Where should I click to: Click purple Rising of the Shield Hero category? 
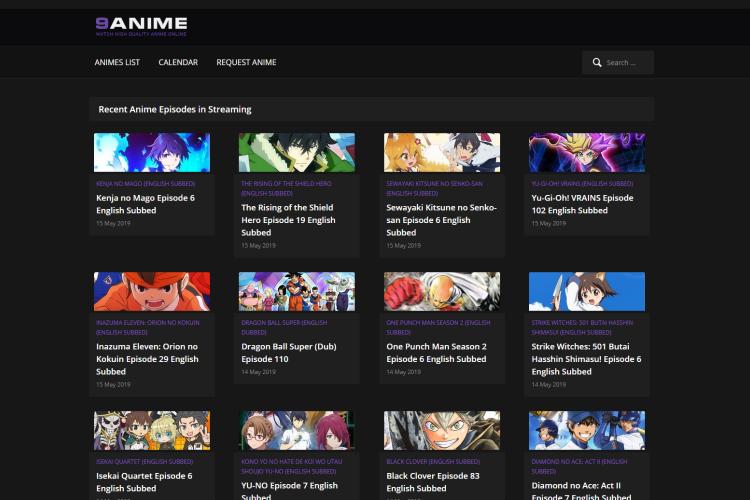pyautogui.click(x=287, y=189)
